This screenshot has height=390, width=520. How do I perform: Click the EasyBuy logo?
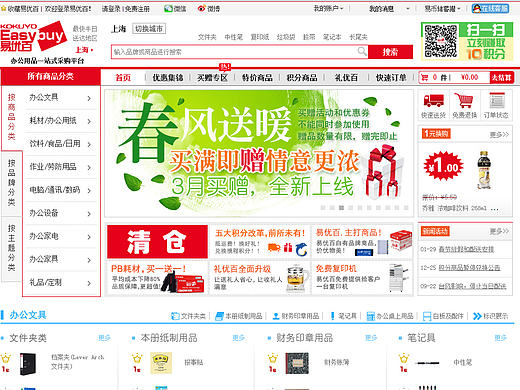pos(33,37)
